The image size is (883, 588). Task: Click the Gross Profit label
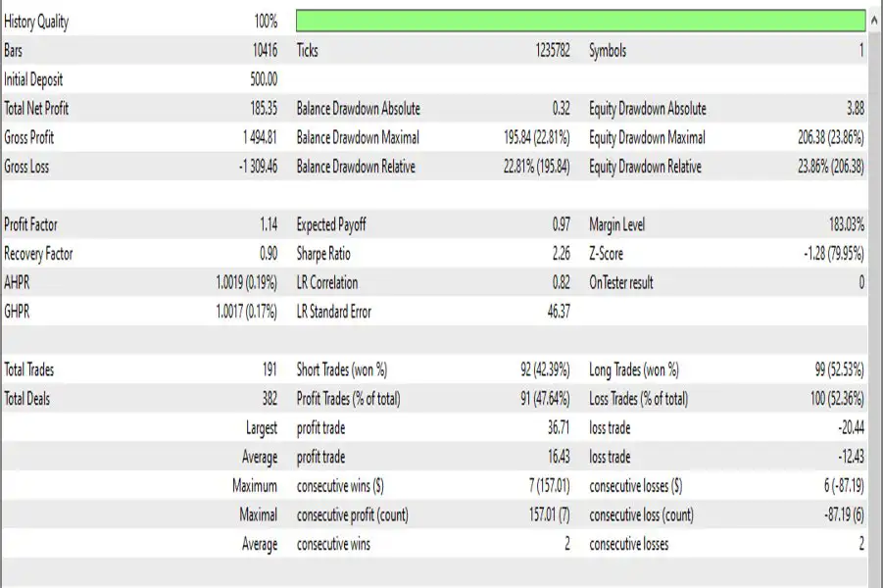(29, 138)
